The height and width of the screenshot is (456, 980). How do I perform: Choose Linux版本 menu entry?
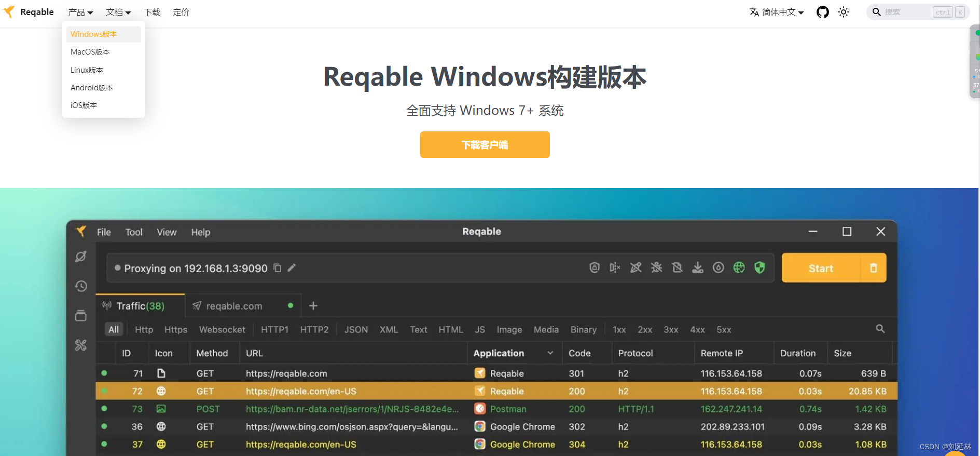(104, 70)
